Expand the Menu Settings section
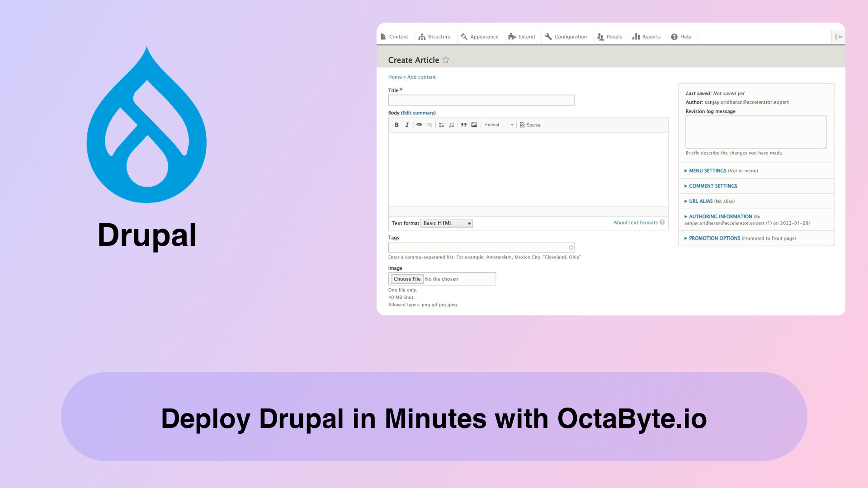Screen dimensions: 868x488 click(707, 170)
